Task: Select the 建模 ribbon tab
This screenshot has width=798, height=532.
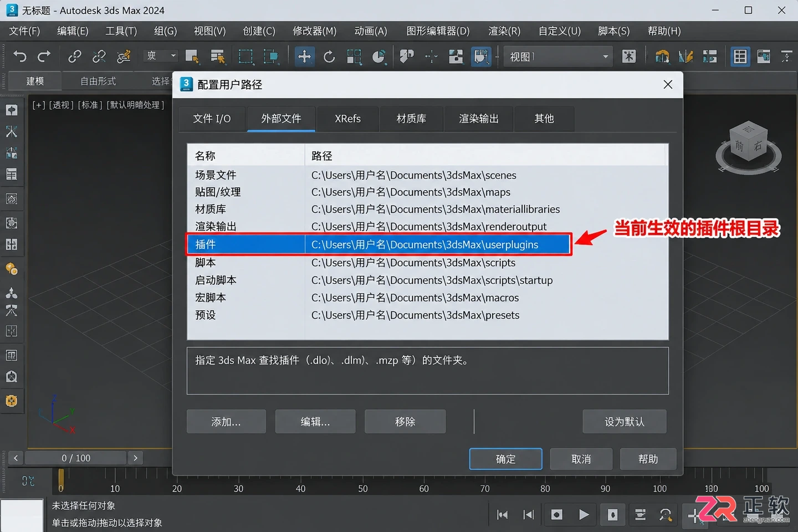Action: tap(35, 81)
